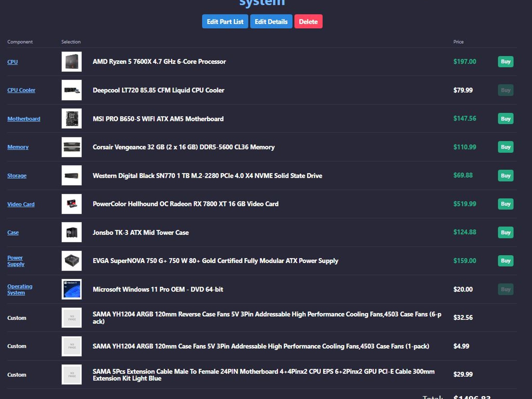This screenshot has width=532, height=399.
Task: Click the $29.99 extension cable price
Action: point(463,374)
